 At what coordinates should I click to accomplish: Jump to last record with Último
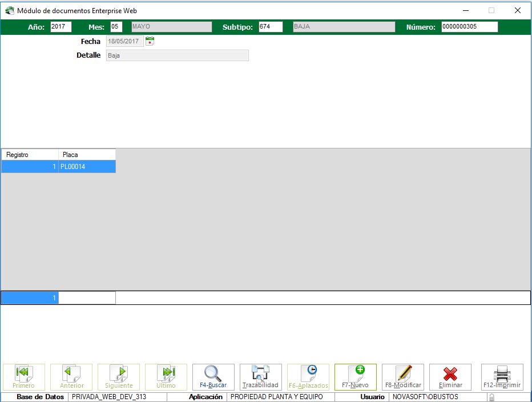pyautogui.click(x=166, y=377)
